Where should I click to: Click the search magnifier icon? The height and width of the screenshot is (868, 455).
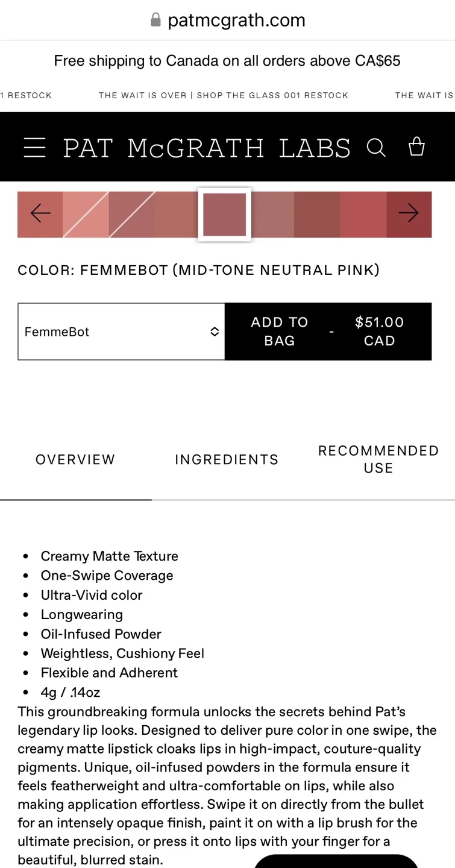click(376, 146)
